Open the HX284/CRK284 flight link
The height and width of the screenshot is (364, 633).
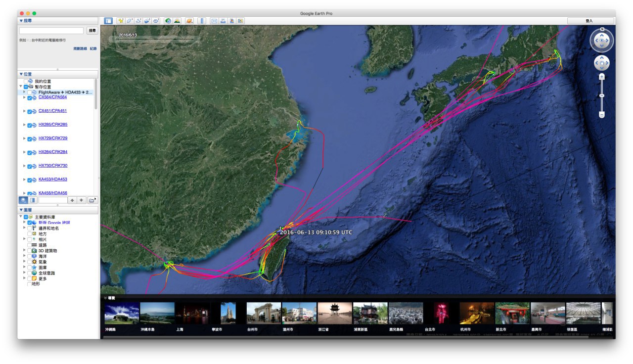53,152
